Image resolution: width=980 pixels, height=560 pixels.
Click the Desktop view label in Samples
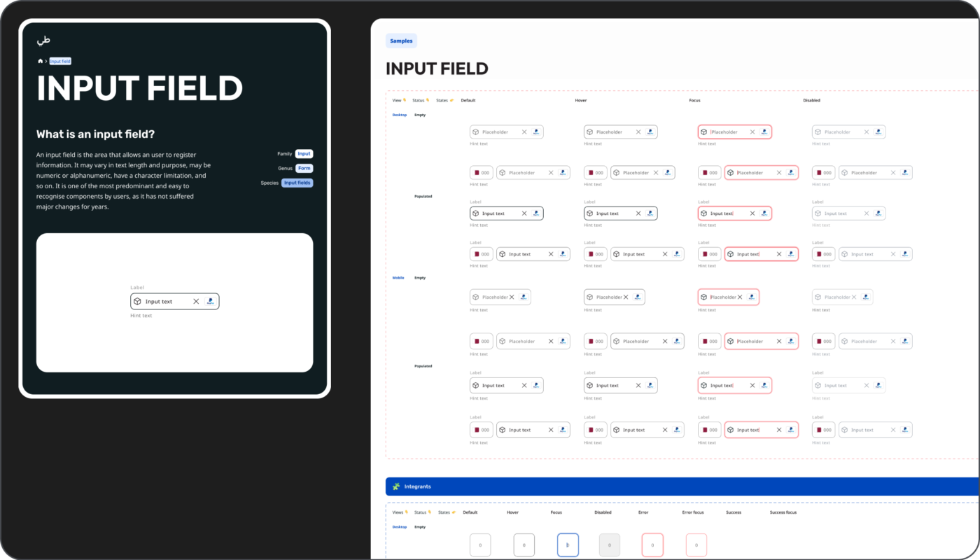399,115
